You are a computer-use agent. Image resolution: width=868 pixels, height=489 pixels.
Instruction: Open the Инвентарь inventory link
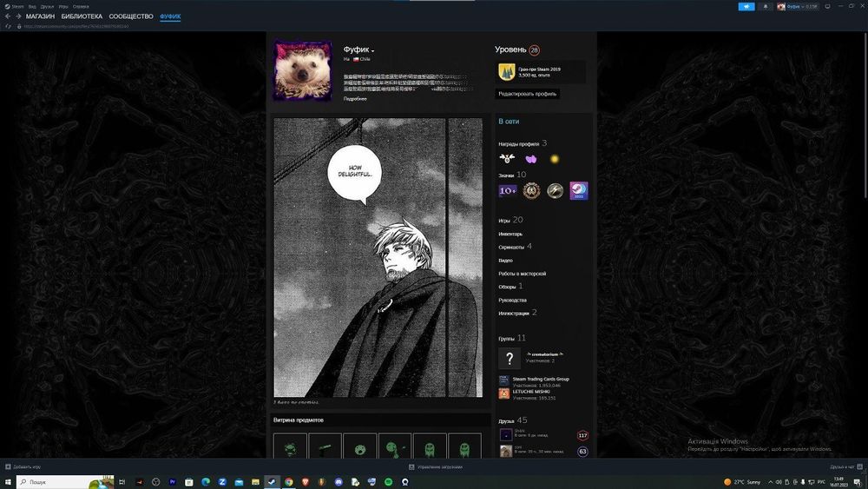point(510,235)
